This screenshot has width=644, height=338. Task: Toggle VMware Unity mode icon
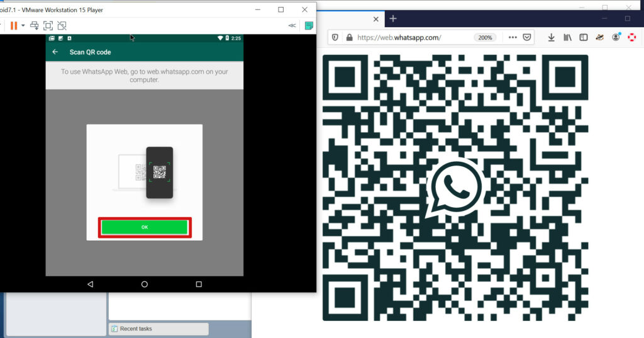tap(62, 26)
